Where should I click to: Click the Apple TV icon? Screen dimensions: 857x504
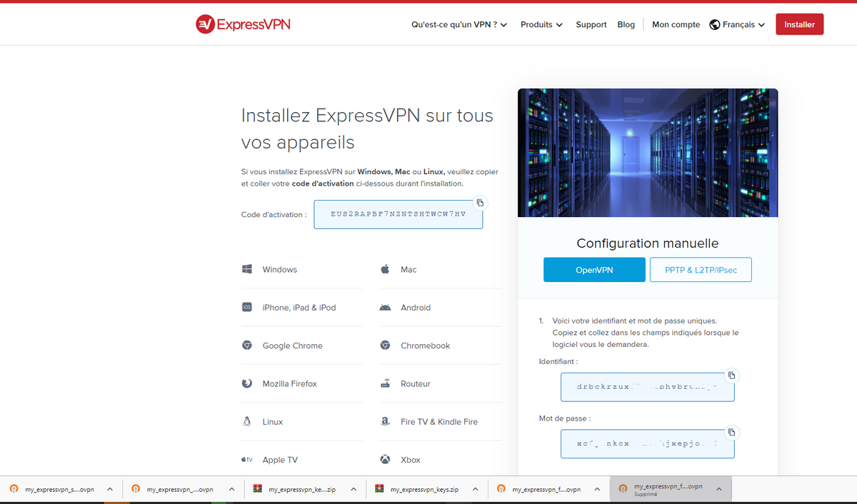[x=247, y=460]
